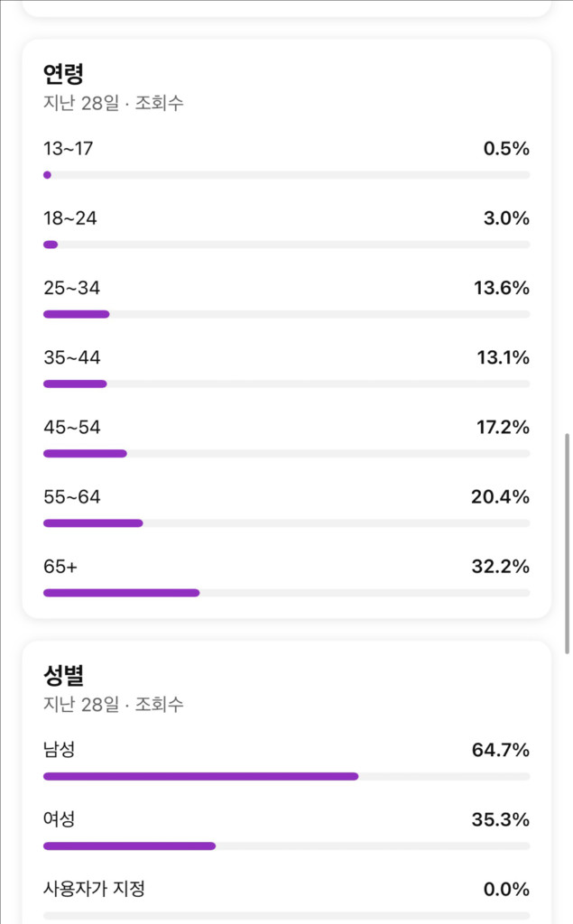Click the 성별 section heading

(x=64, y=675)
